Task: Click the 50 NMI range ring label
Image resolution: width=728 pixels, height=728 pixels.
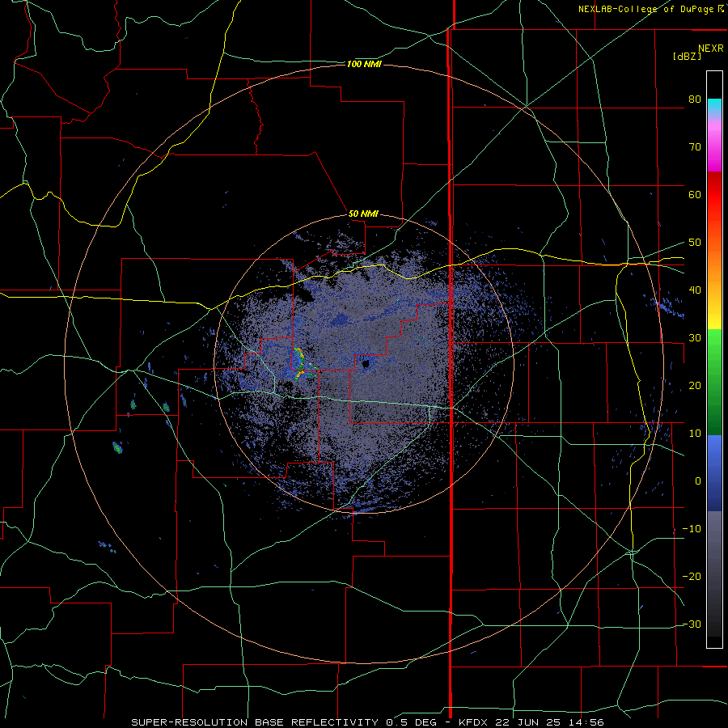Action: pos(363,214)
